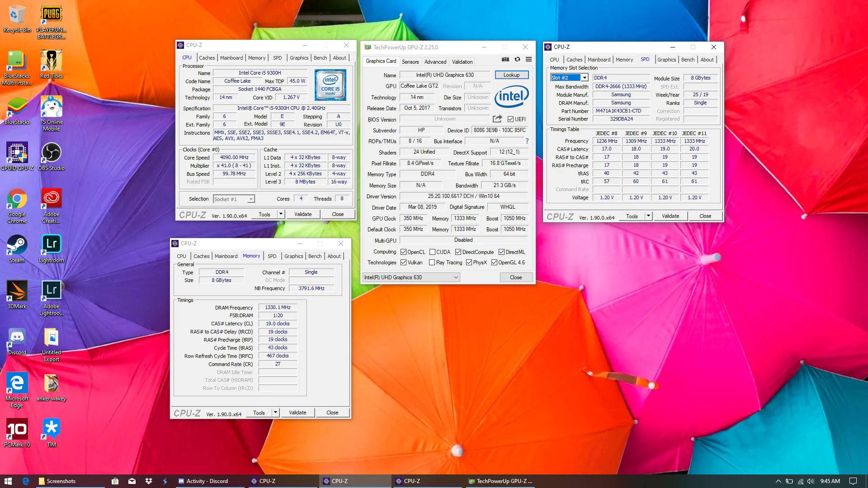Click the Bus Interface question mark
The width and height of the screenshot is (868, 488).
tap(527, 141)
